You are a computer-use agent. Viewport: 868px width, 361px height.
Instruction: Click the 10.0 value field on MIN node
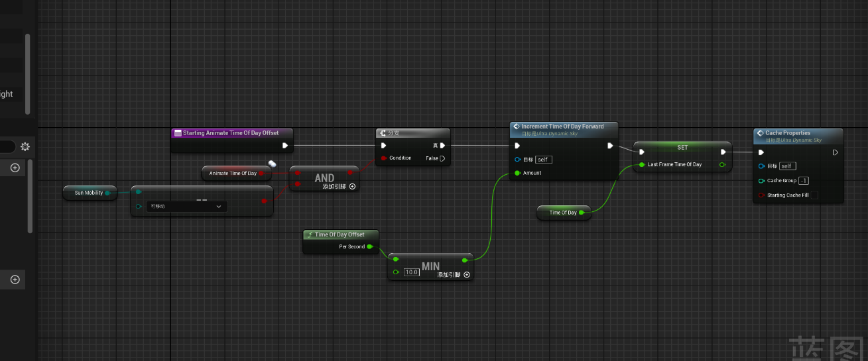[x=412, y=272]
